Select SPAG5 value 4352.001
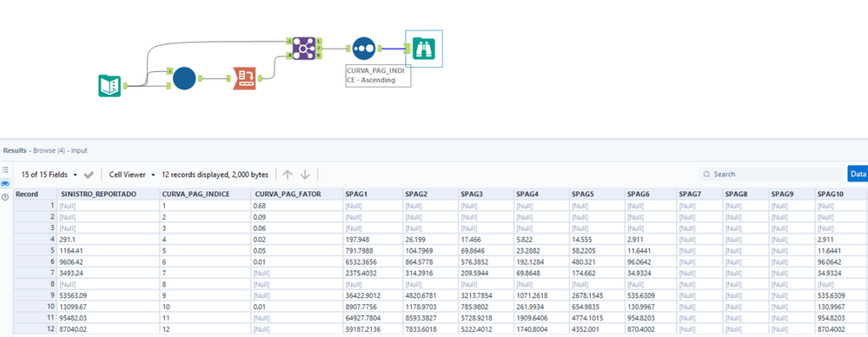 coord(597,328)
